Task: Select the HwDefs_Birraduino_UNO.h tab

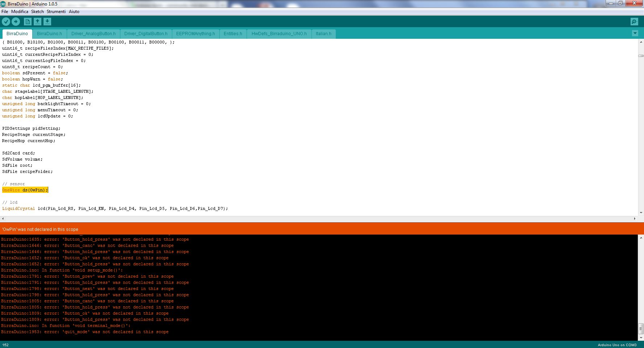Action: (x=279, y=34)
